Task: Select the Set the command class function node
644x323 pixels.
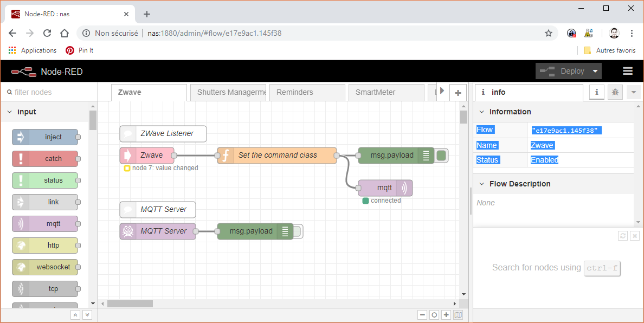Action: point(277,156)
